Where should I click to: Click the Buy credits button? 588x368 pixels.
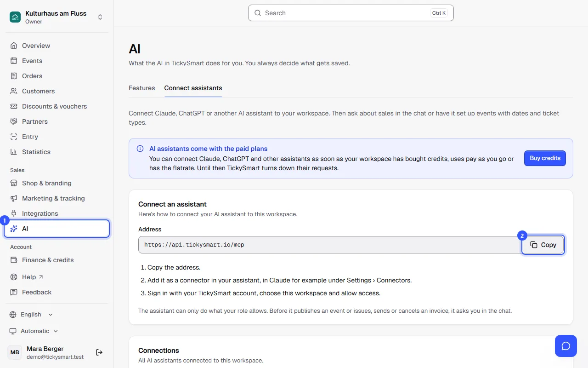pos(545,158)
